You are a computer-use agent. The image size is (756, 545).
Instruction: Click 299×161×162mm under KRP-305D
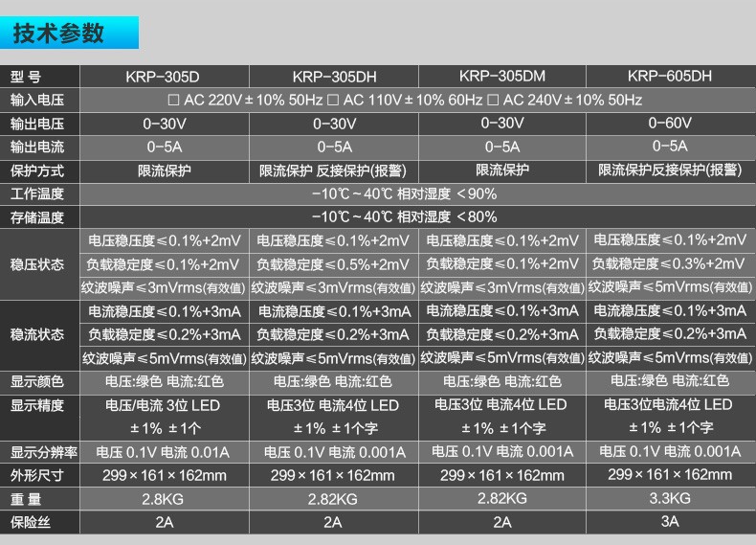click(x=164, y=475)
